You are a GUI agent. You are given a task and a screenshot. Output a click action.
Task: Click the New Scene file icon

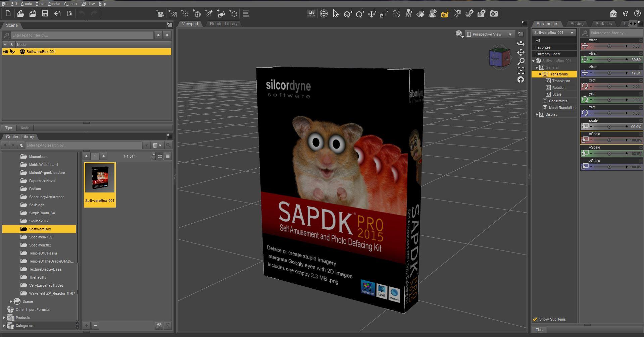[x=8, y=14]
